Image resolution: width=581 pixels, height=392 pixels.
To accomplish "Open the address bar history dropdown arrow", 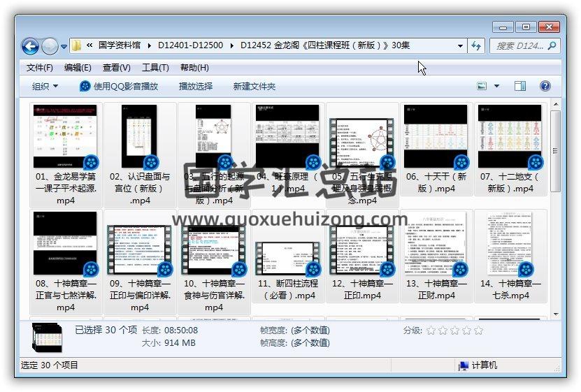I will pyautogui.click(x=460, y=46).
